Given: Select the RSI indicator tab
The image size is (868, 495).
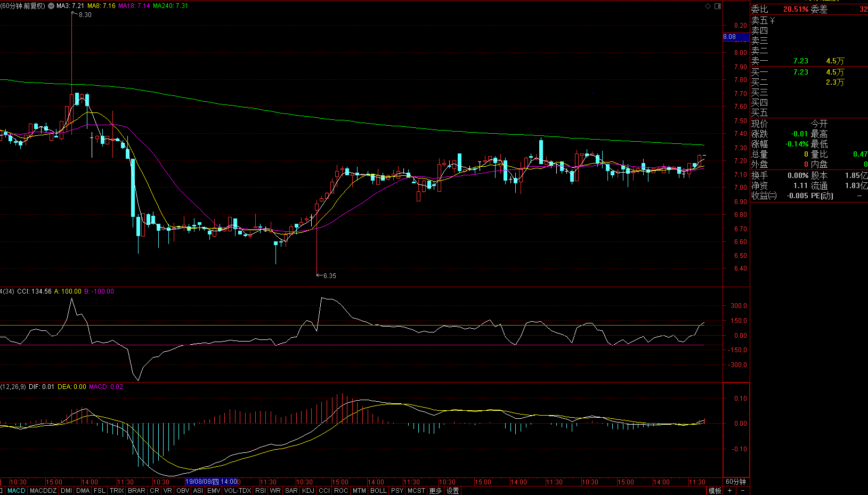Looking at the screenshot, I should pos(261,491).
